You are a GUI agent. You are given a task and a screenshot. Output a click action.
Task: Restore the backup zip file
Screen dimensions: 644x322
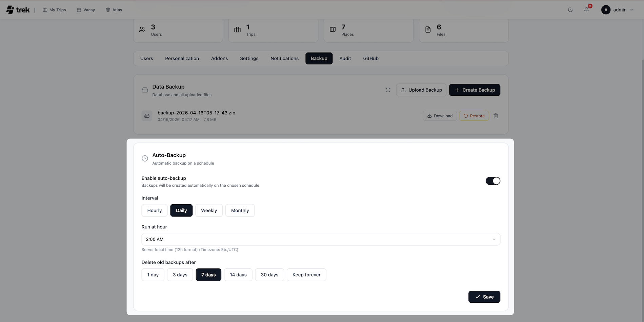pos(474,116)
